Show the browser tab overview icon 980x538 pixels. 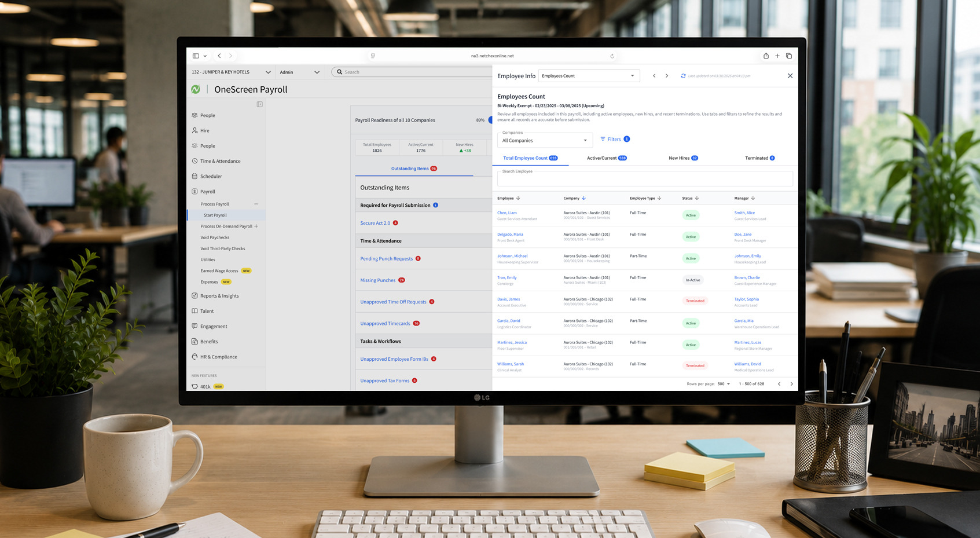[788, 56]
